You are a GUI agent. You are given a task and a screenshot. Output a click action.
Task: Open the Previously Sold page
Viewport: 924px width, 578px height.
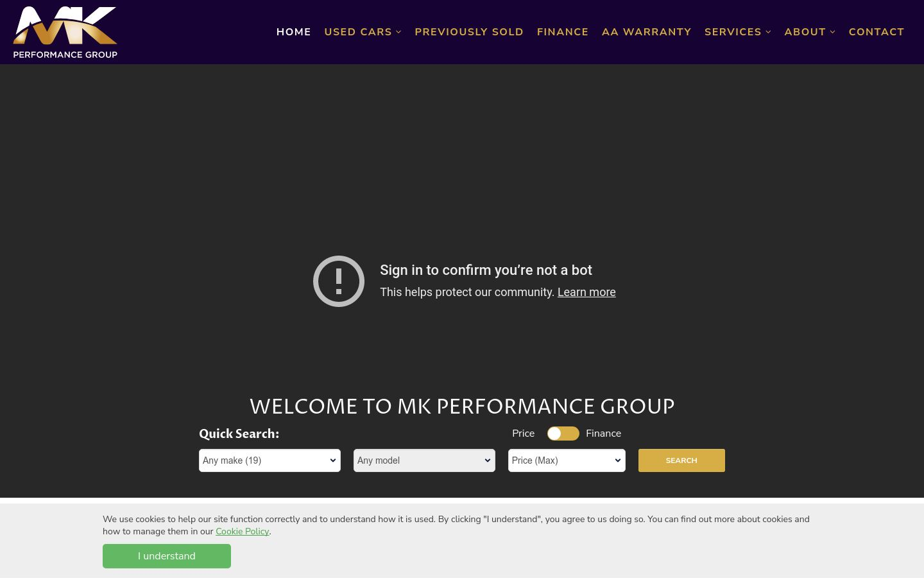tap(469, 32)
